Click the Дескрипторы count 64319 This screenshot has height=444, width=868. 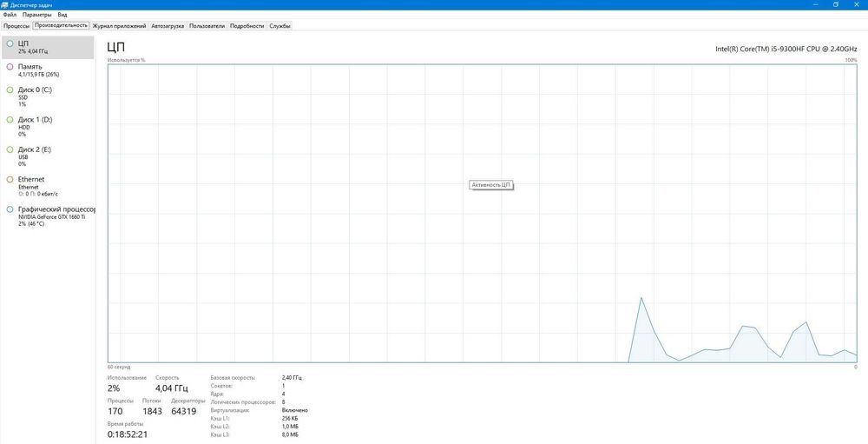184,411
